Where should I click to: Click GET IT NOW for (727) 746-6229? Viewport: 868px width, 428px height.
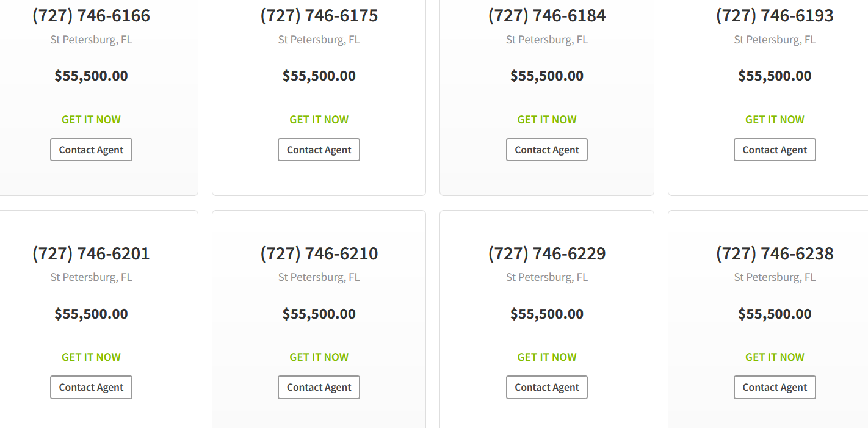click(547, 357)
